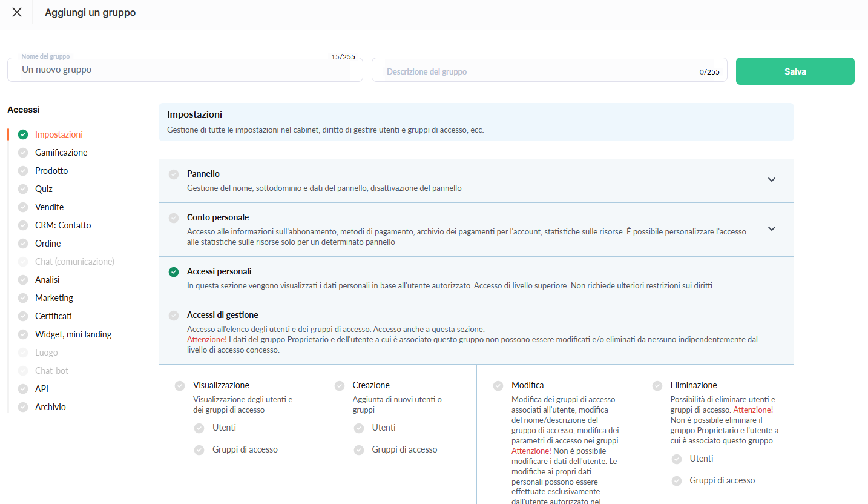Open the CRM: Contatto access section
This screenshot has height=504, width=868.
click(x=63, y=225)
